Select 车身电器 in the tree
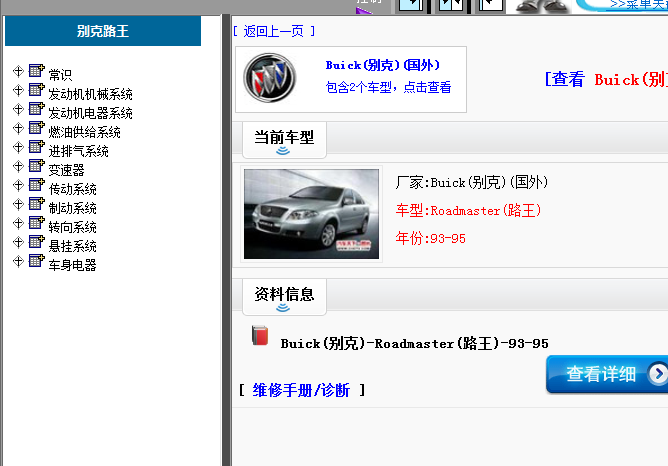This screenshot has width=668, height=466. [72, 265]
